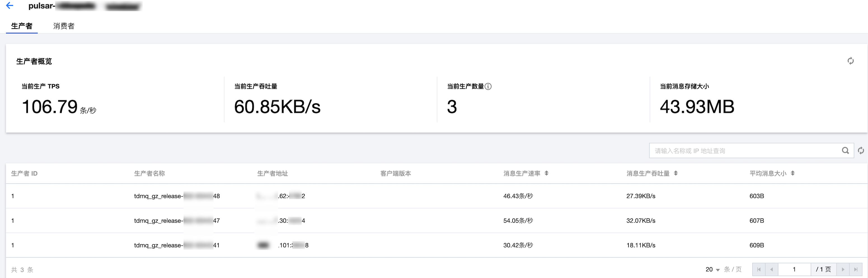Click the search magnifier icon

click(845, 151)
